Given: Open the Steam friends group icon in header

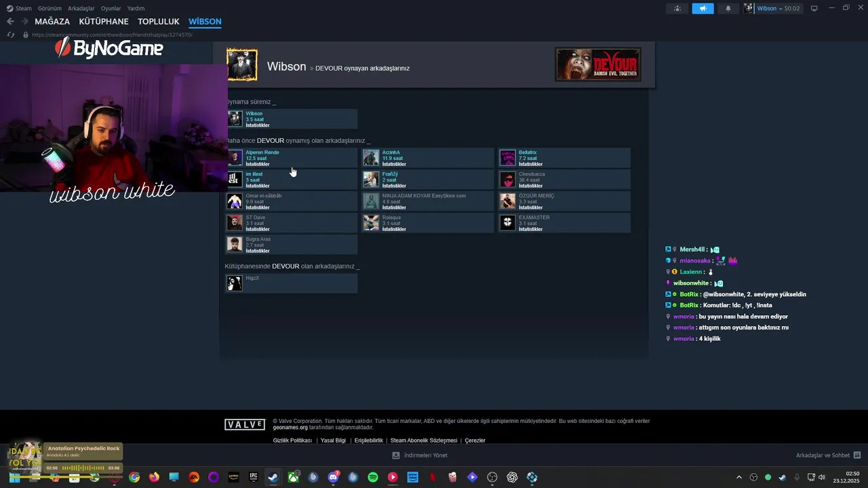Looking at the screenshot, I should coord(677,8).
